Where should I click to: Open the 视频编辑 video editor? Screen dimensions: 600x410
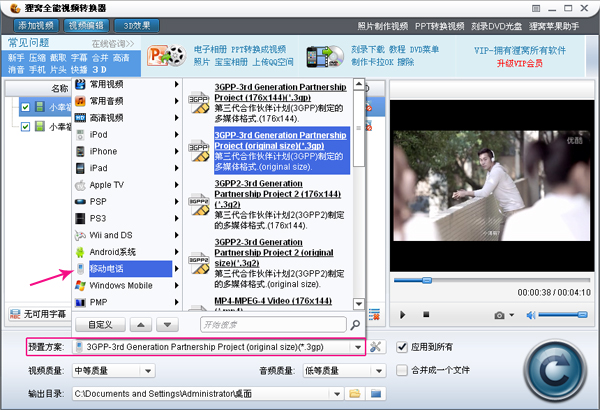click(x=86, y=26)
